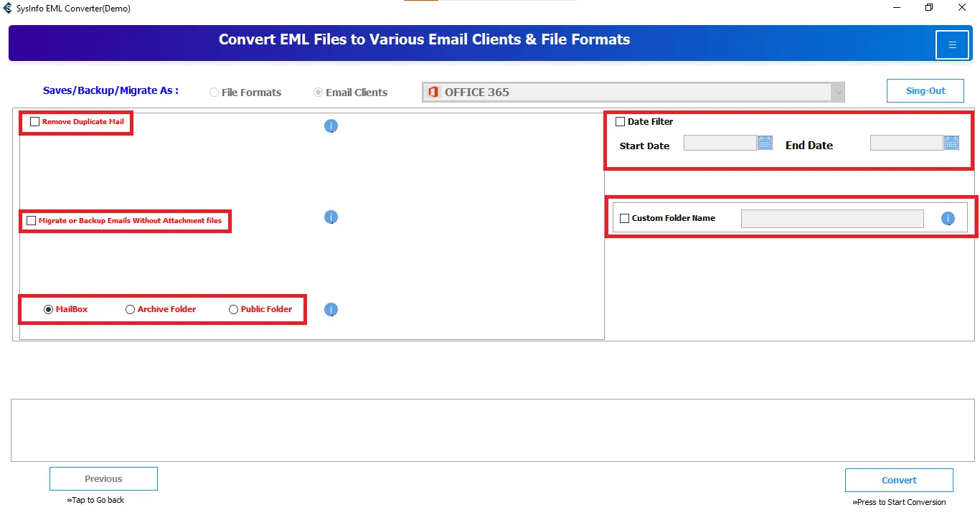This screenshot has height=520, width=980.
Task: Select the Email Clients radio button
Action: pyautogui.click(x=318, y=93)
